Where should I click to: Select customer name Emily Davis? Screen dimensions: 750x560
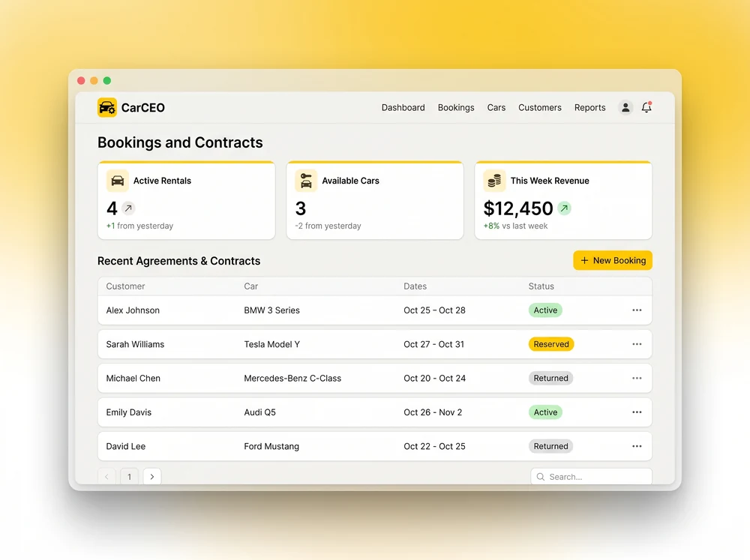[129, 412]
